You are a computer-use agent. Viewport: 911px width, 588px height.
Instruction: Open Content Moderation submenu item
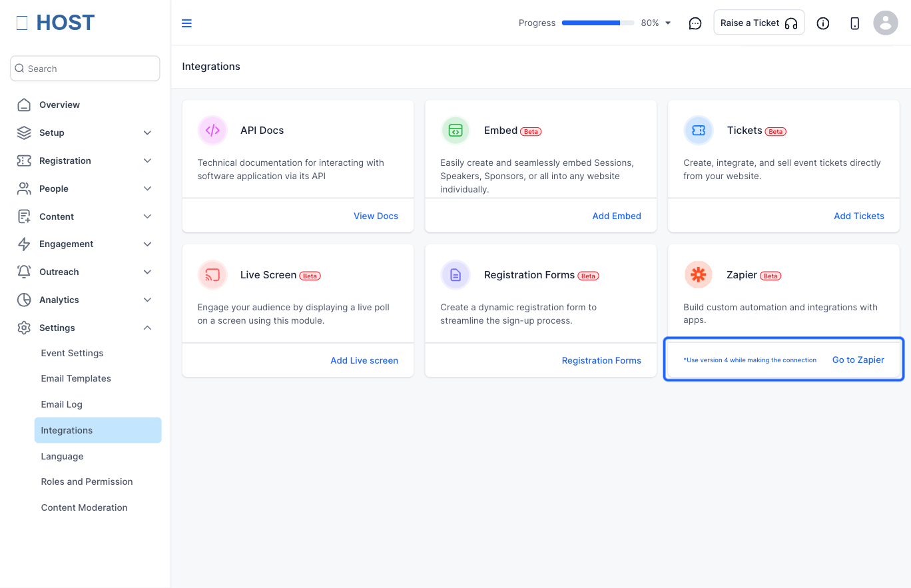click(84, 507)
